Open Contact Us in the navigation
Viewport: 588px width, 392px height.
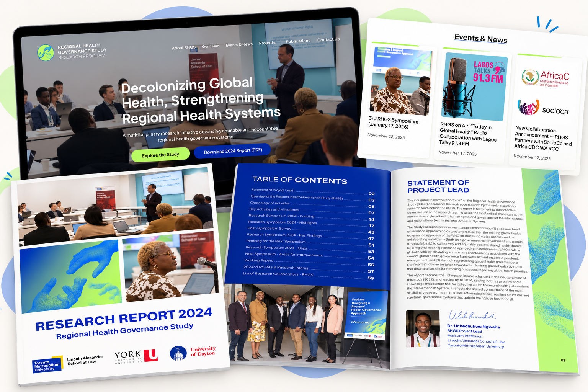328,39
